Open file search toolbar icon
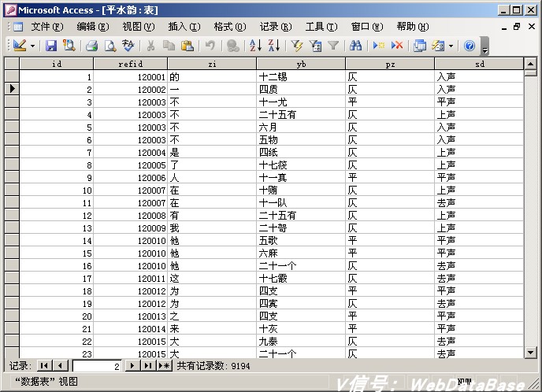 click(69, 45)
